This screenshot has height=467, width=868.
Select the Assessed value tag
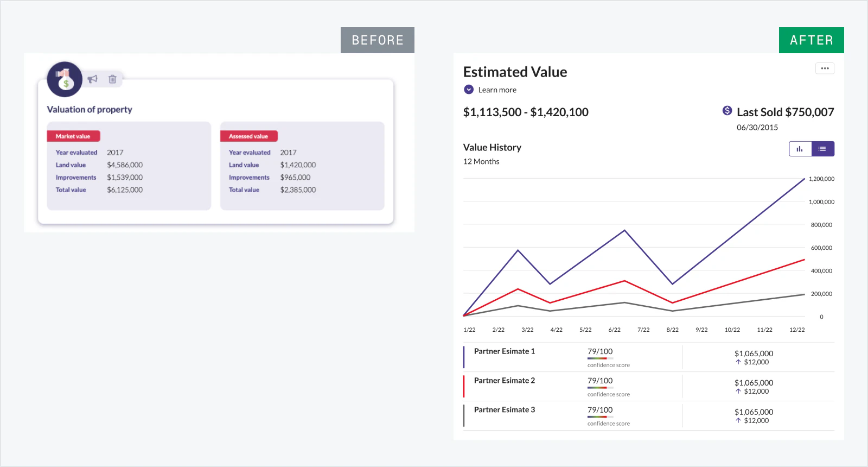pyautogui.click(x=248, y=136)
